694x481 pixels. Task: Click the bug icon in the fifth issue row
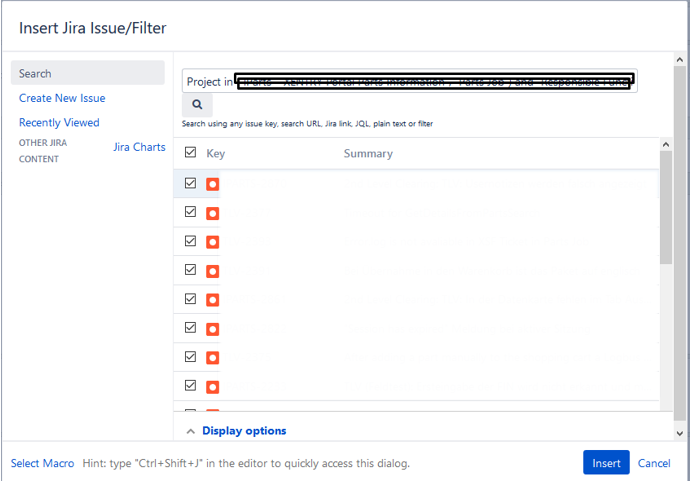(x=212, y=300)
